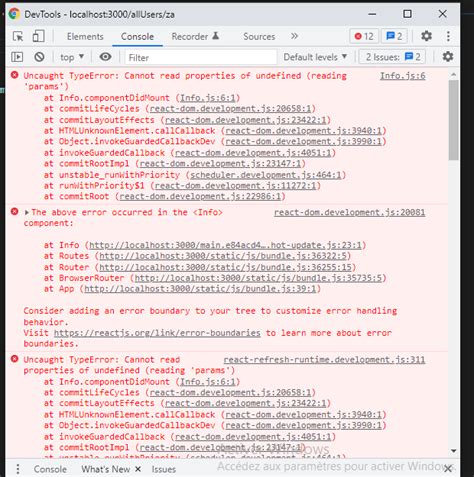Image resolution: width=474 pixels, height=477 pixels.
Task: Open bundle.js:36255:15 link at Router
Action: coord(226,267)
